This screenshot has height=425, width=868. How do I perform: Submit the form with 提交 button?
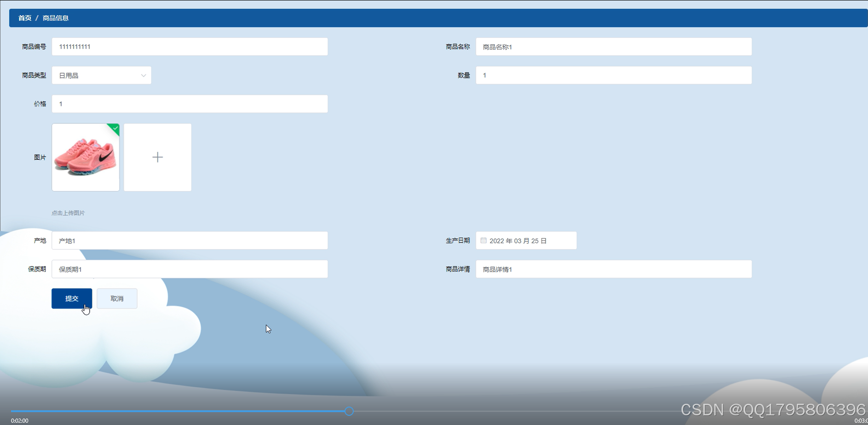tap(72, 298)
